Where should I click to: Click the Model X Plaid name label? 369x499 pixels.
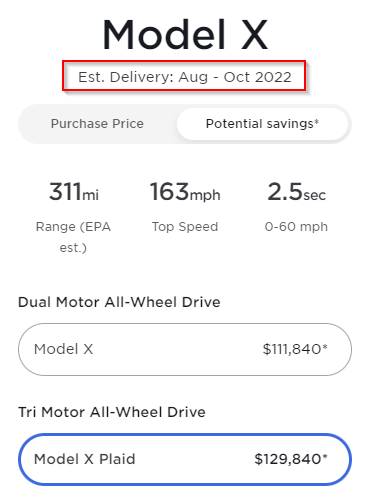pyautogui.click(x=85, y=459)
